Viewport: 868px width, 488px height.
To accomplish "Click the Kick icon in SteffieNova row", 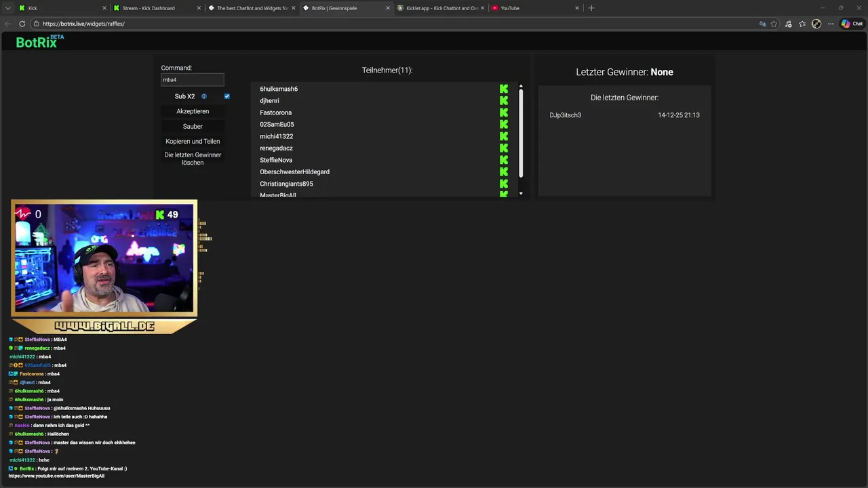I will (x=504, y=160).
